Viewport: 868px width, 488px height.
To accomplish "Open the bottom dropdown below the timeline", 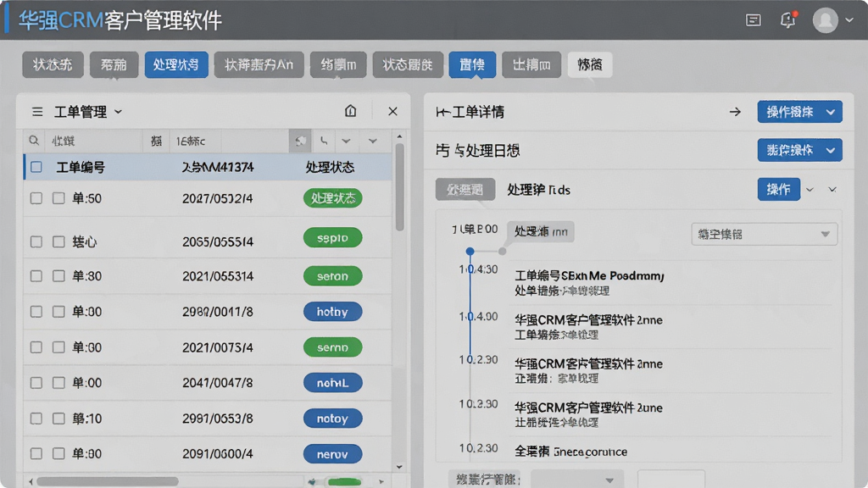I will click(576, 480).
